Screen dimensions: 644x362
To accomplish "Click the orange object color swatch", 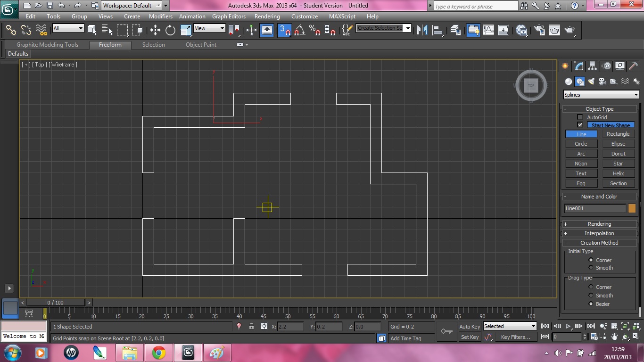I will (632, 208).
